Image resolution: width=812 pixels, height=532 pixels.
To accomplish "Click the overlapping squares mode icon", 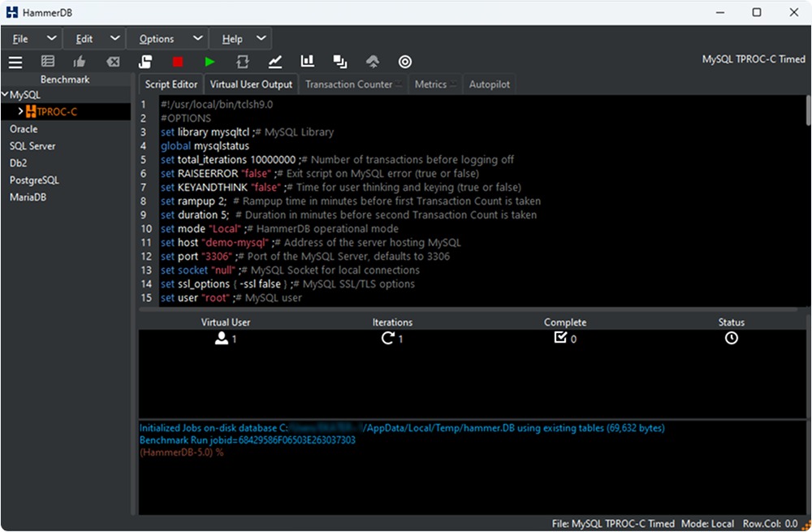I will pyautogui.click(x=340, y=62).
